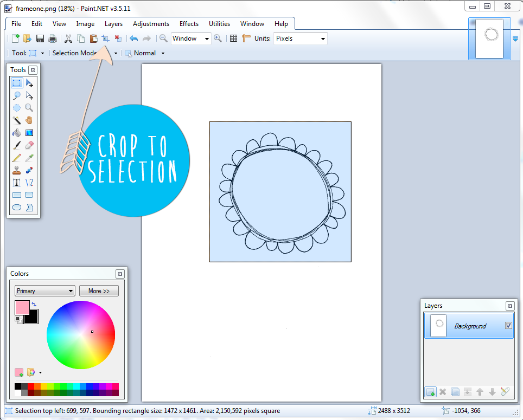Select the Magic Wand tool

pos(17,120)
